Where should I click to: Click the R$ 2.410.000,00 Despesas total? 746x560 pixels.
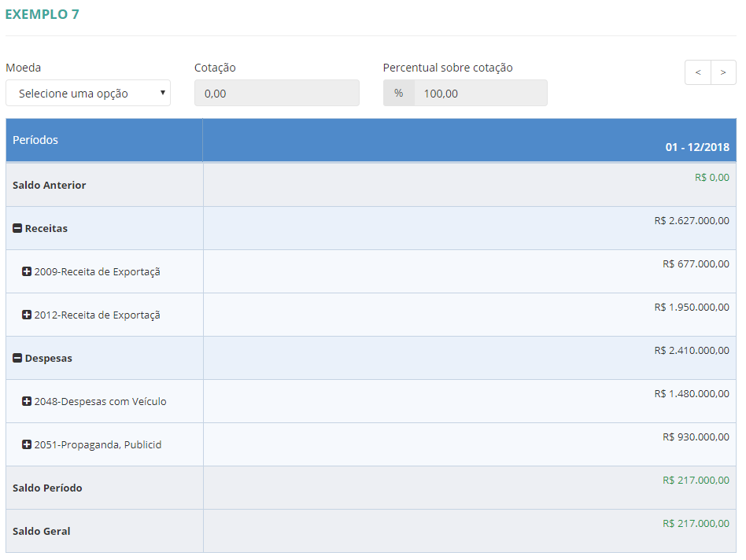click(x=692, y=351)
